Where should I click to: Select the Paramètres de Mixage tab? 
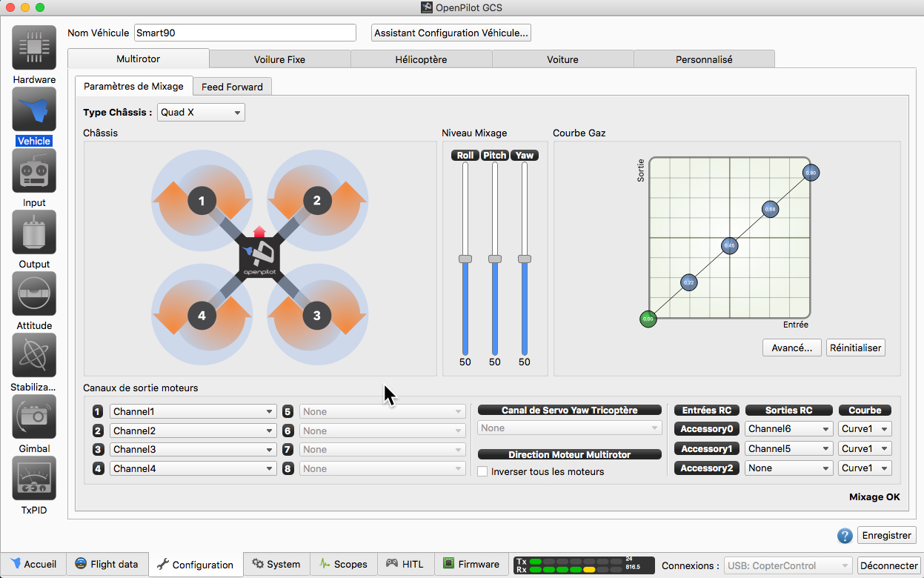(133, 86)
